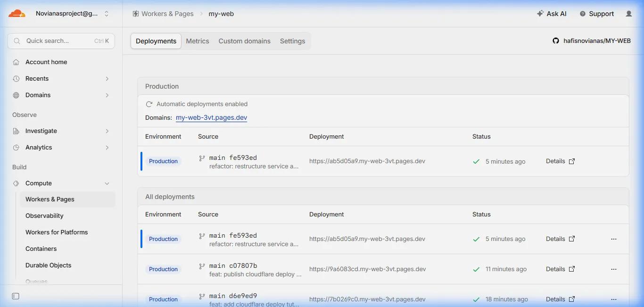Click the 'All deployments' heading
This screenshot has height=307, width=644.
point(170,197)
